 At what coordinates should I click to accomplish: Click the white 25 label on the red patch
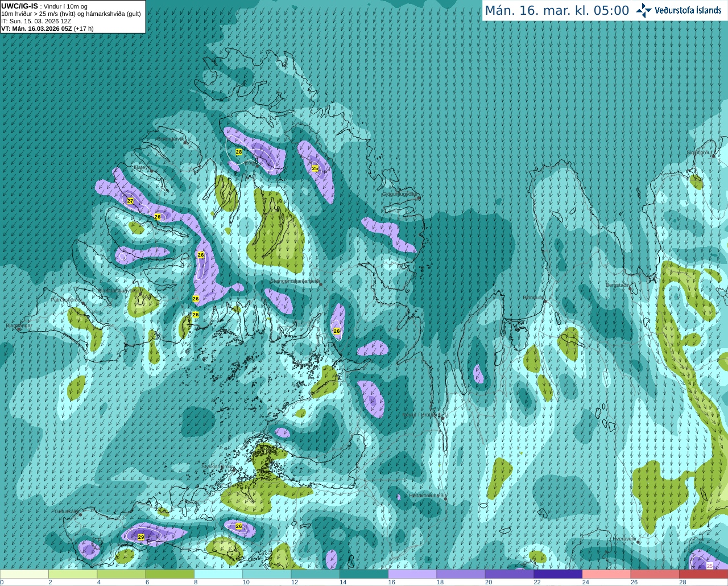(x=710, y=566)
